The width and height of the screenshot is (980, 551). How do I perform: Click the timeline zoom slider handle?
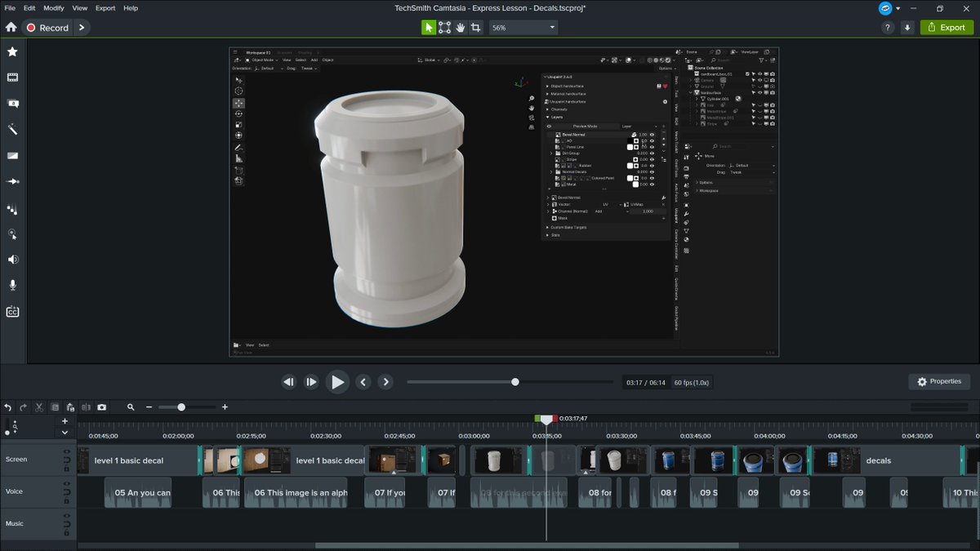[181, 407]
